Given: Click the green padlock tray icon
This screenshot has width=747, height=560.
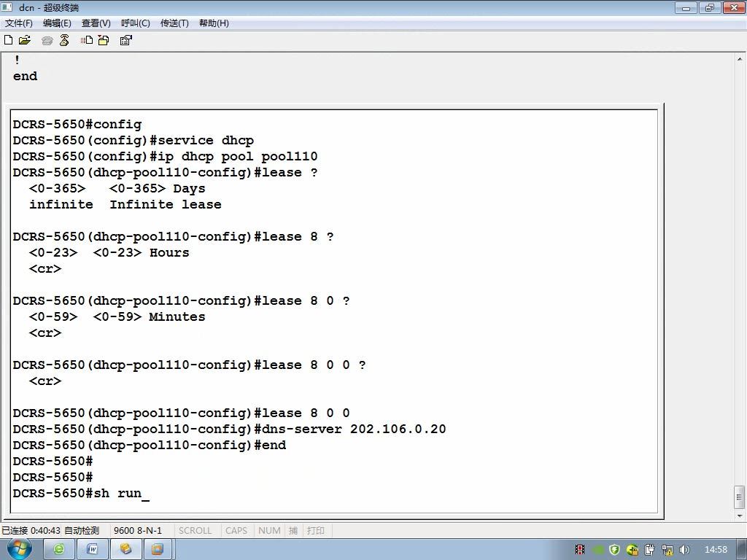Looking at the screenshot, I should tap(632, 550).
